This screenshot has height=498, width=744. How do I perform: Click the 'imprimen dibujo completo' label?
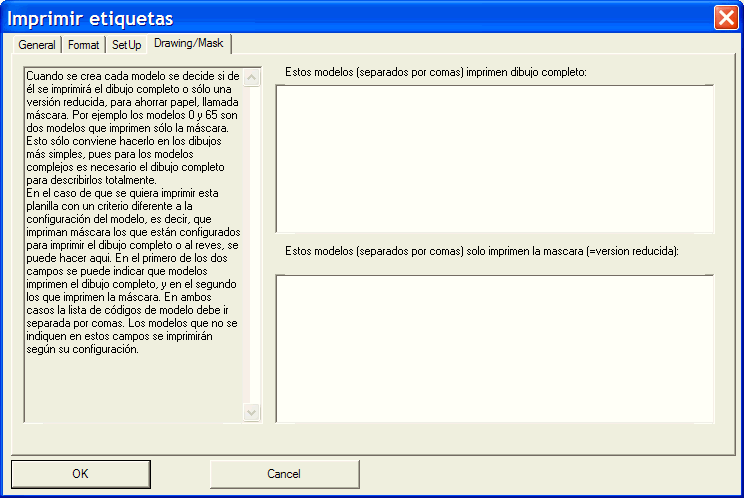(x=435, y=73)
